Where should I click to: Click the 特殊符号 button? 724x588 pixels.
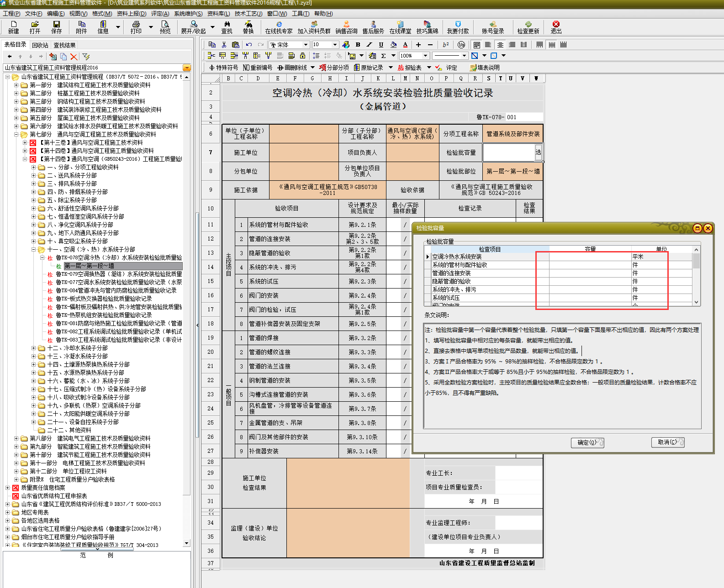pos(223,68)
